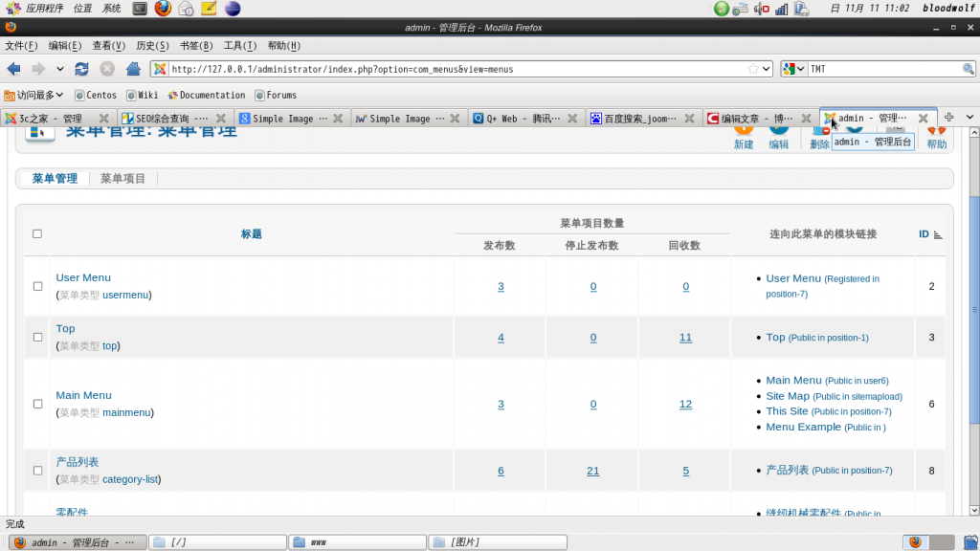980x551 pixels.
Task: Expand the 访问最多 bookmarks dropdown
Action: tap(33, 95)
